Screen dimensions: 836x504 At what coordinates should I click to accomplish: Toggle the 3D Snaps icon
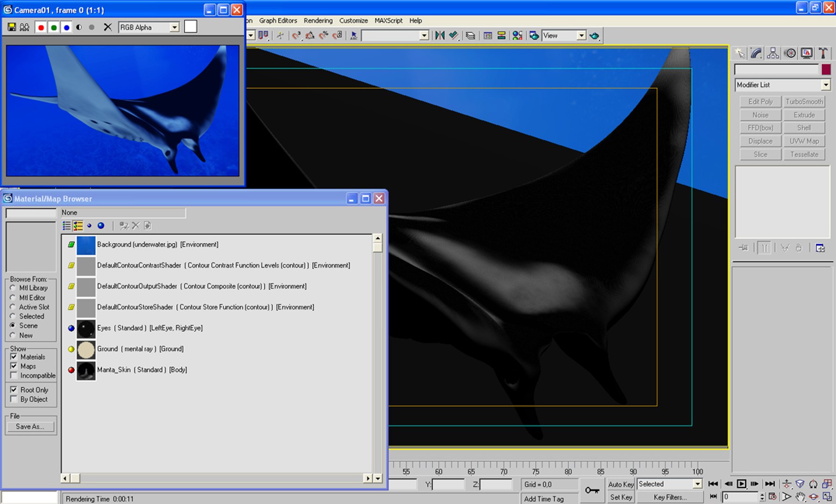point(296,35)
